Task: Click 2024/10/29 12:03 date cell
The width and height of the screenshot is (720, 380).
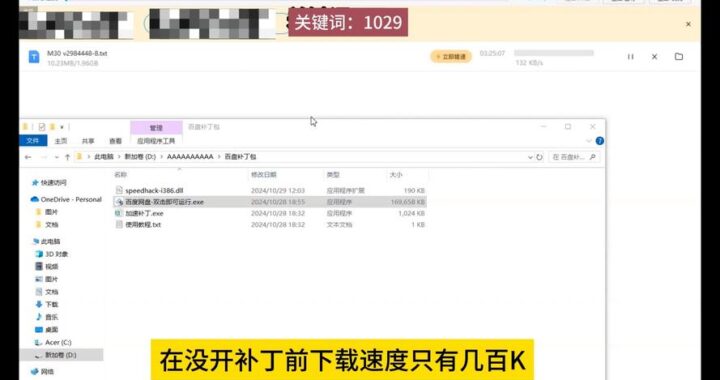Action: coord(277,190)
